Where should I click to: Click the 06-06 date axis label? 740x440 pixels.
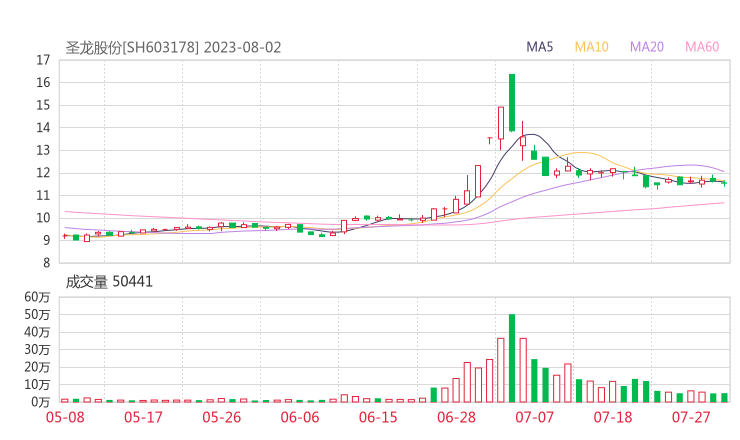300,417
